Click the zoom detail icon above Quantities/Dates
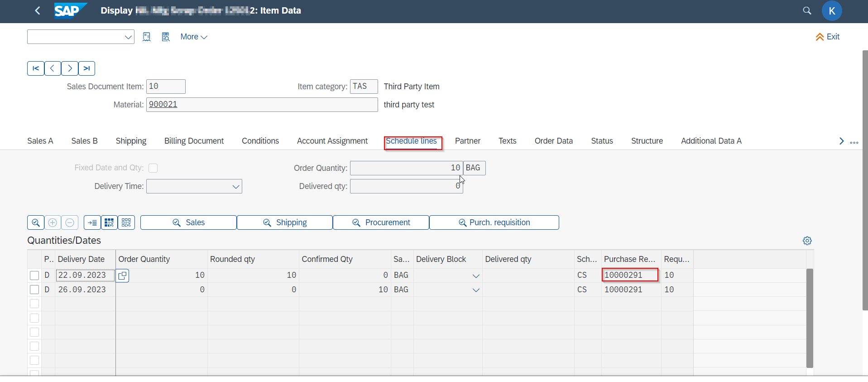This screenshot has height=382, width=868. (36, 222)
